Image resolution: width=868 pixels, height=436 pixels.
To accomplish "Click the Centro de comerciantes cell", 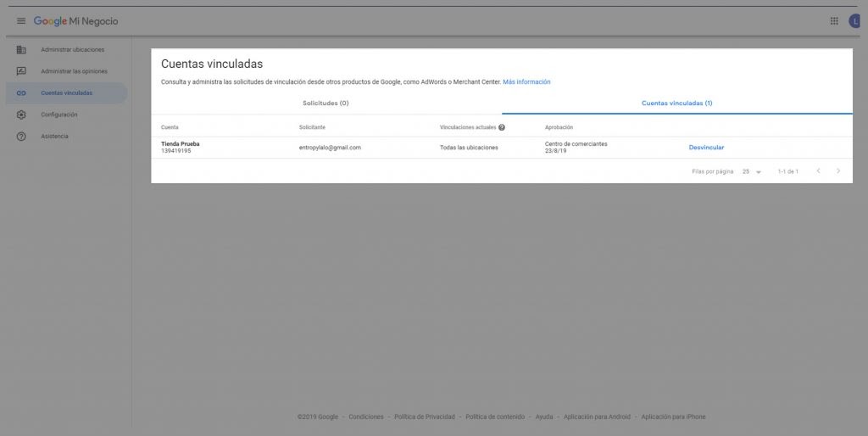I will 576,144.
